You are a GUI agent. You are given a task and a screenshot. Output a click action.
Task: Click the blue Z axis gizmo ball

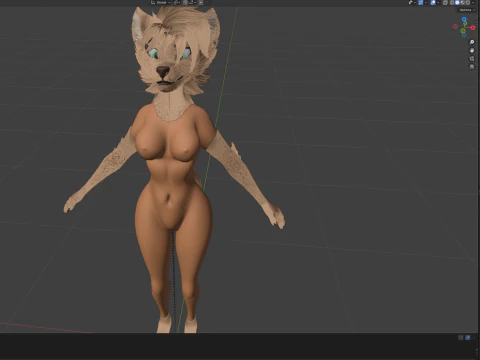464,19
